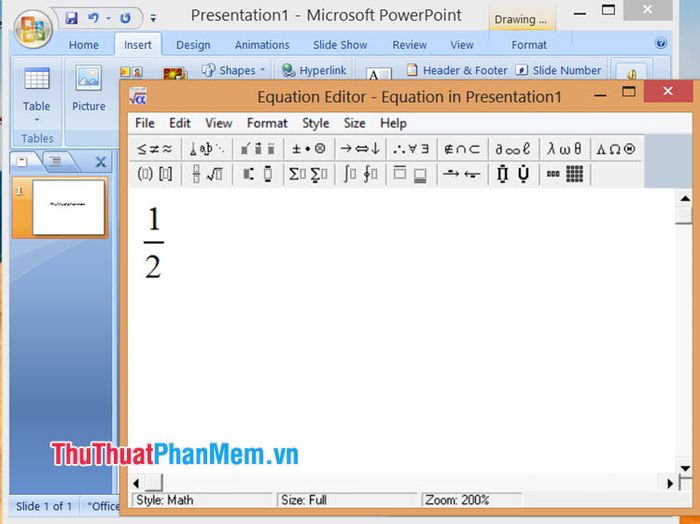
Task: Select slide 1 thumbnail
Action: point(68,207)
